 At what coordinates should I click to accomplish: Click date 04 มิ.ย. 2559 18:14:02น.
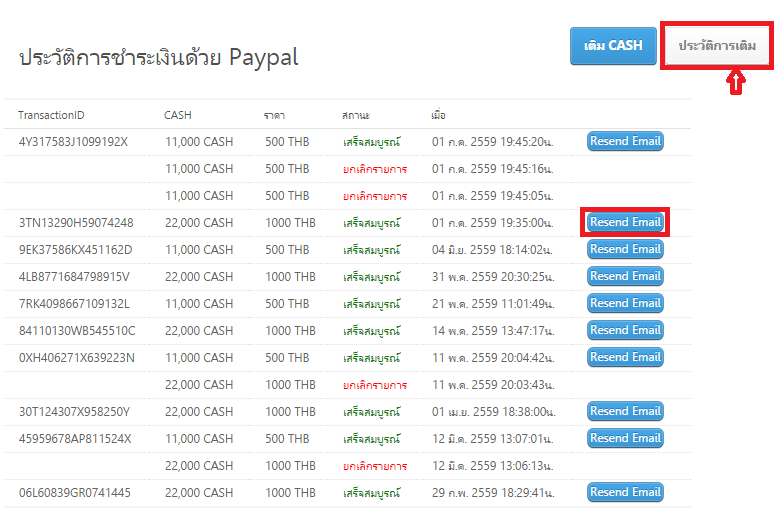(x=492, y=250)
